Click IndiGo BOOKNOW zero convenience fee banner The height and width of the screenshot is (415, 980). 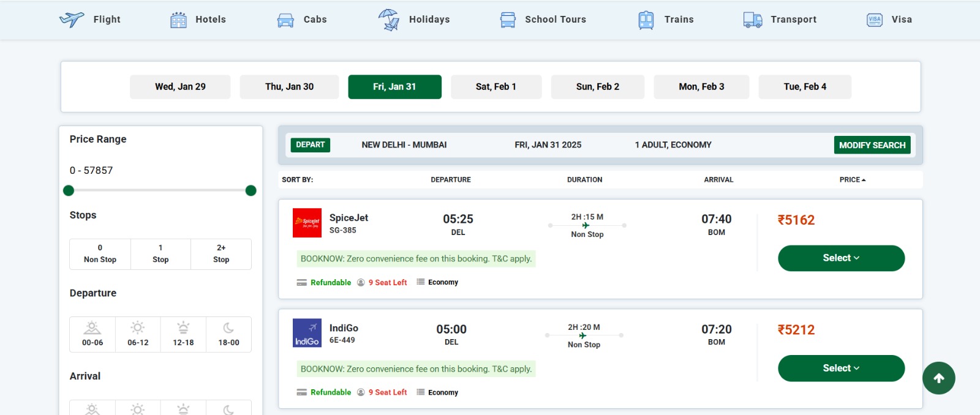point(416,369)
